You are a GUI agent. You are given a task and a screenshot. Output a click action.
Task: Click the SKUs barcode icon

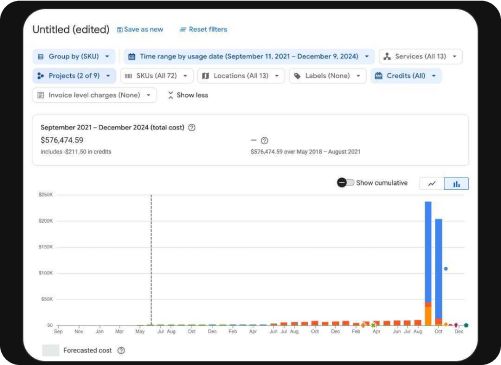(128, 76)
